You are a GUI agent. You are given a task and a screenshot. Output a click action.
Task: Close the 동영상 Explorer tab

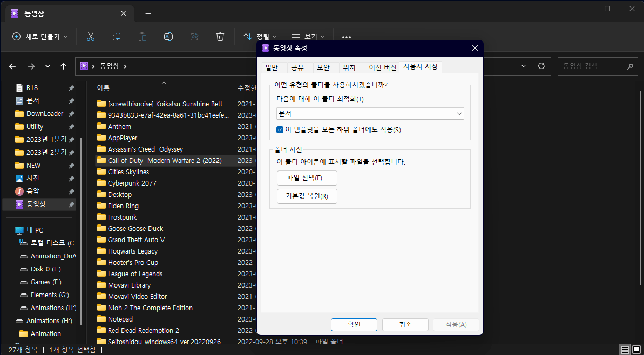coord(124,13)
